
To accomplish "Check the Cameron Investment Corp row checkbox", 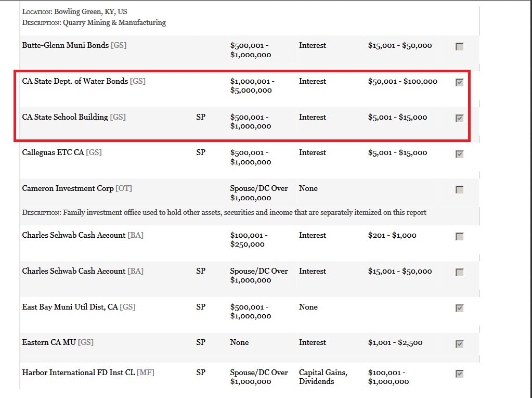I will [459, 190].
